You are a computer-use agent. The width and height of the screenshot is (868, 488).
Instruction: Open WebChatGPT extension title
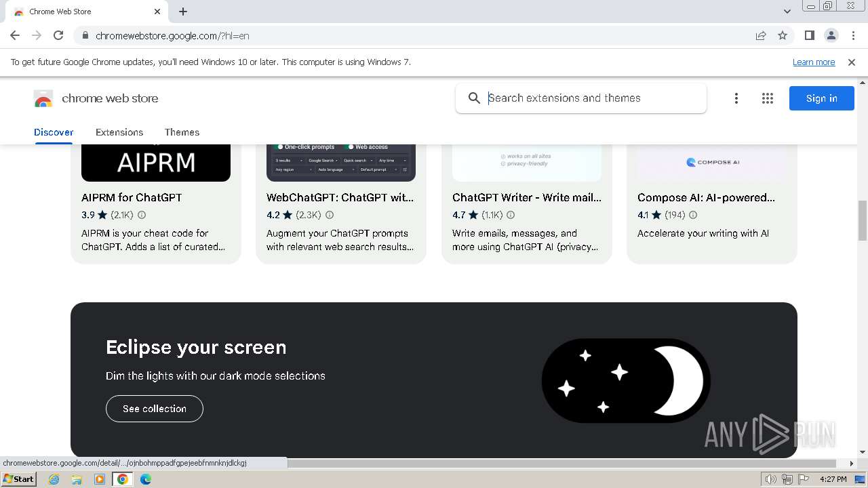click(340, 198)
